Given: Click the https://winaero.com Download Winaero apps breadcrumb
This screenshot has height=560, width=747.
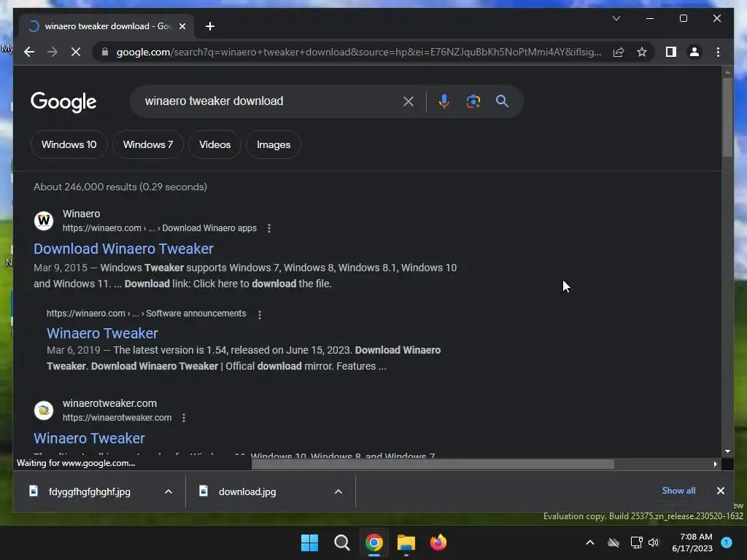Looking at the screenshot, I should pos(160,228).
